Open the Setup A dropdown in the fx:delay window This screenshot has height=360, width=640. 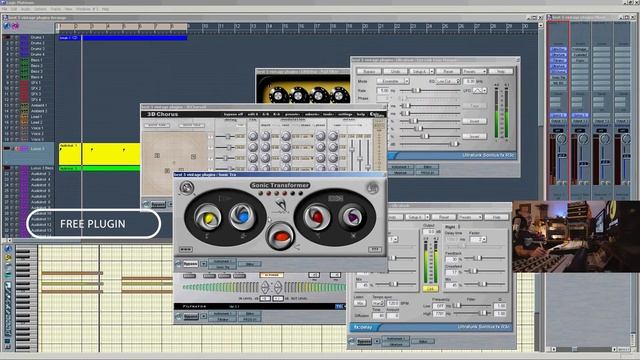[418, 217]
